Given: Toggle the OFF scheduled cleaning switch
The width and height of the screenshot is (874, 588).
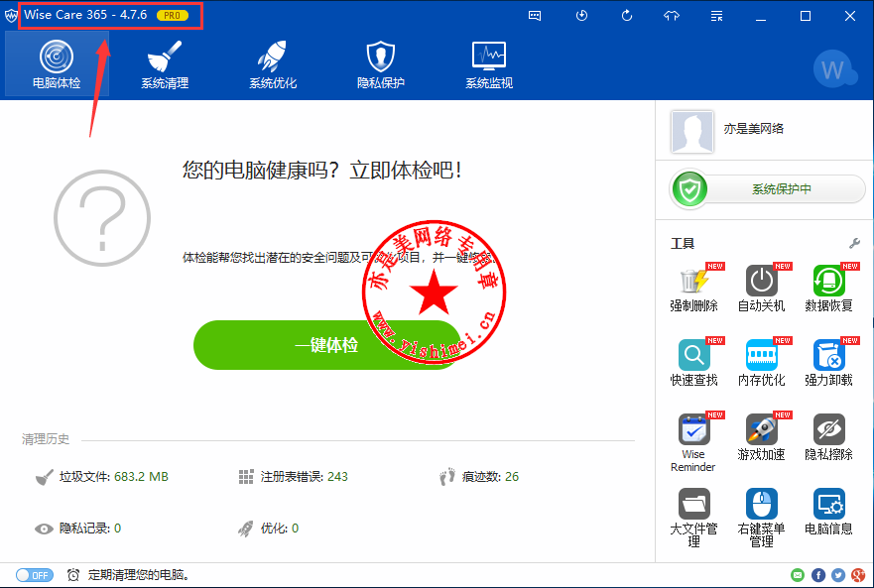Looking at the screenshot, I should click(35, 575).
